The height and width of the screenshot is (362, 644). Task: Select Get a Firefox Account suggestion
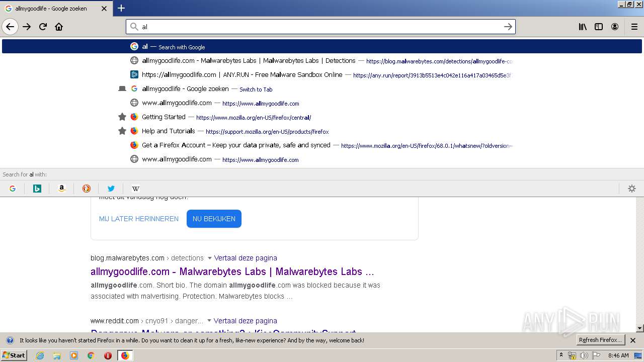(x=322, y=145)
